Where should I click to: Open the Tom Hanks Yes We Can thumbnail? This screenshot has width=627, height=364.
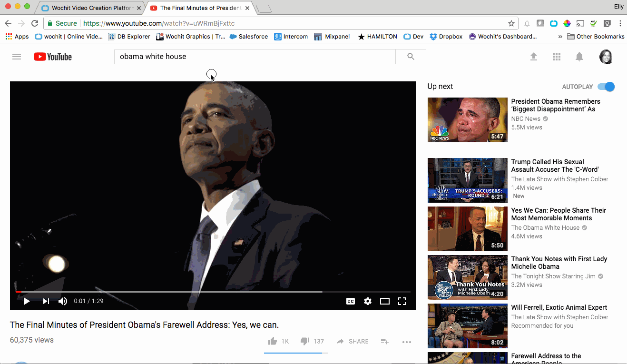point(468,229)
